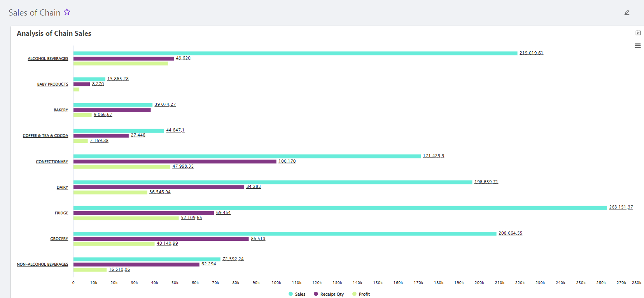This screenshot has height=298, width=644.
Task: Click the green GROCERY Profit bar
Action: coord(114,244)
